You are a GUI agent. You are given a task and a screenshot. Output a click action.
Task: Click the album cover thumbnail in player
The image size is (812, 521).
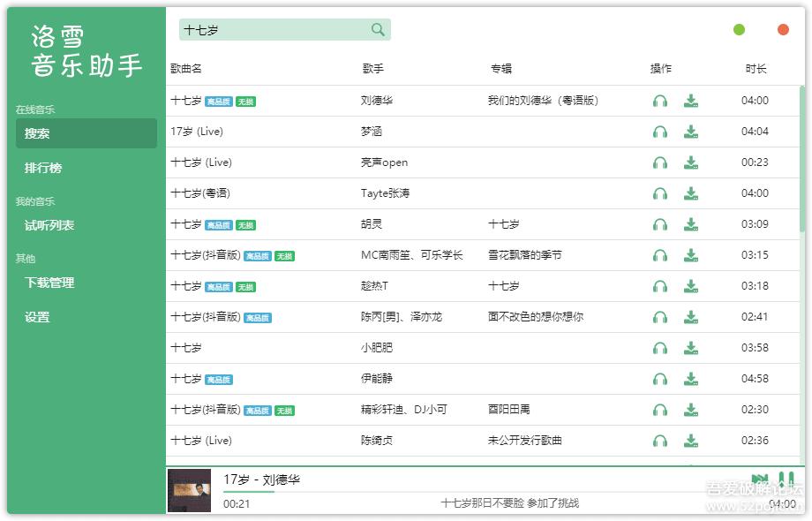click(189, 490)
